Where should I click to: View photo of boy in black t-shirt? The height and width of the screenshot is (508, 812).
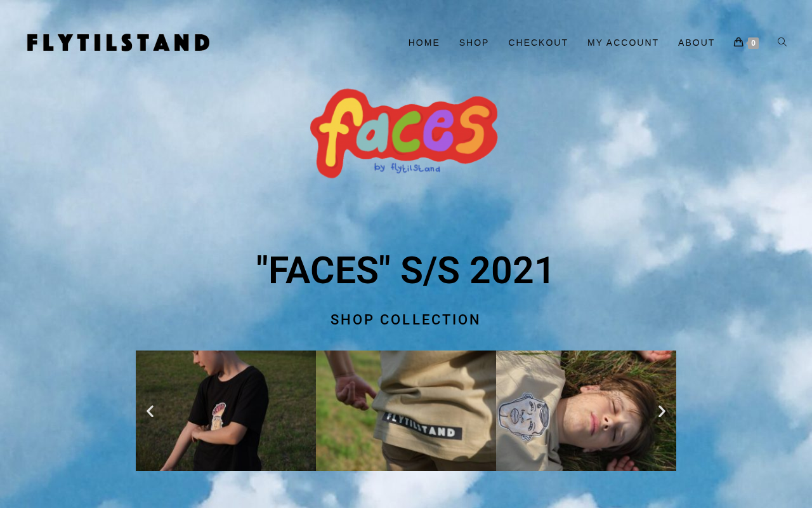tap(226, 411)
